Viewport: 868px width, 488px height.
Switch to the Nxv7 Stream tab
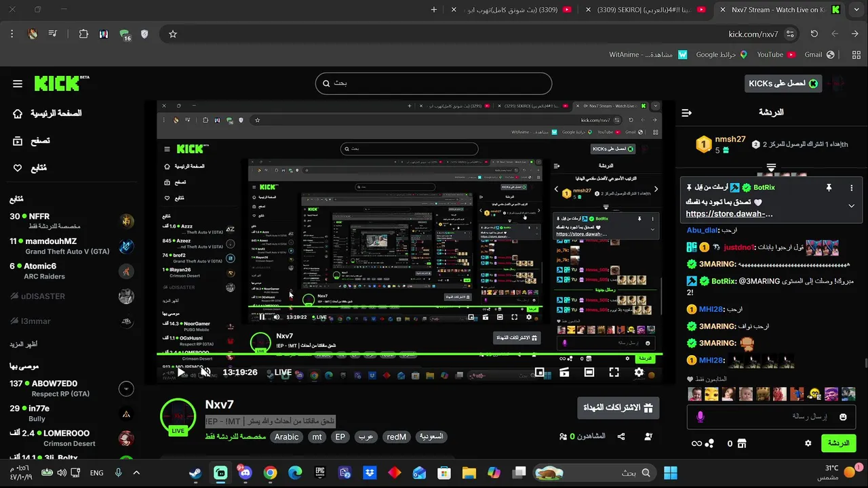781,10
